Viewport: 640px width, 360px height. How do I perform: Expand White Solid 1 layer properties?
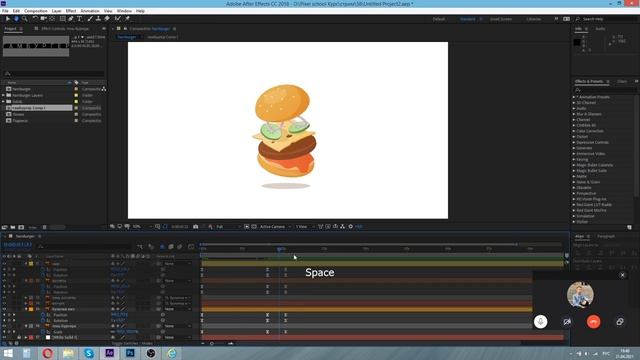(x=26, y=338)
